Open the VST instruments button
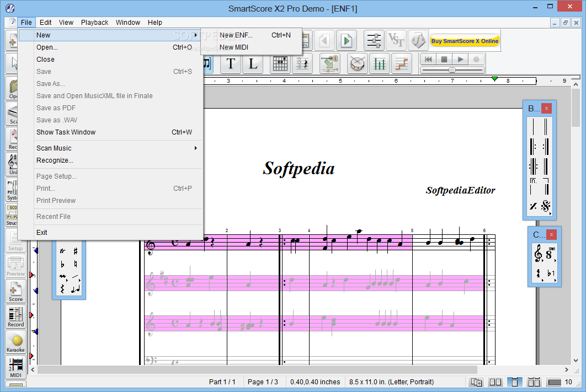Image resolution: width=586 pixels, height=392 pixels. click(x=396, y=40)
